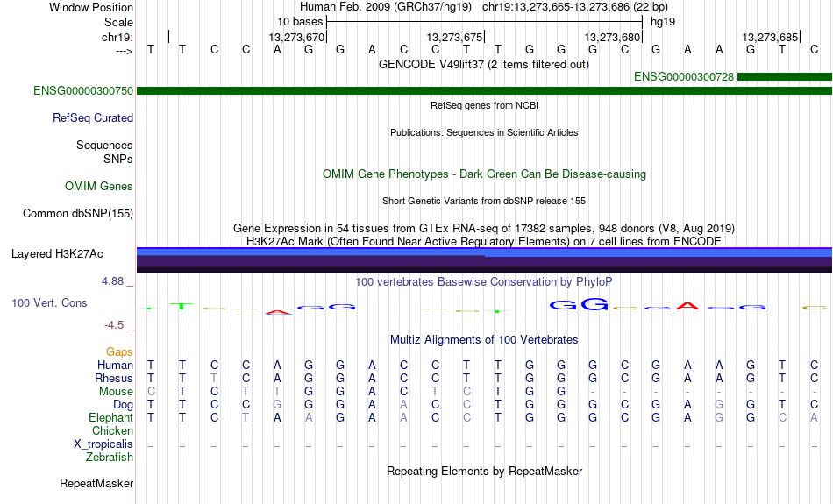The image size is (833, 504).
Task: Click the 13,273,675 ruler position label
Action: 454,37
